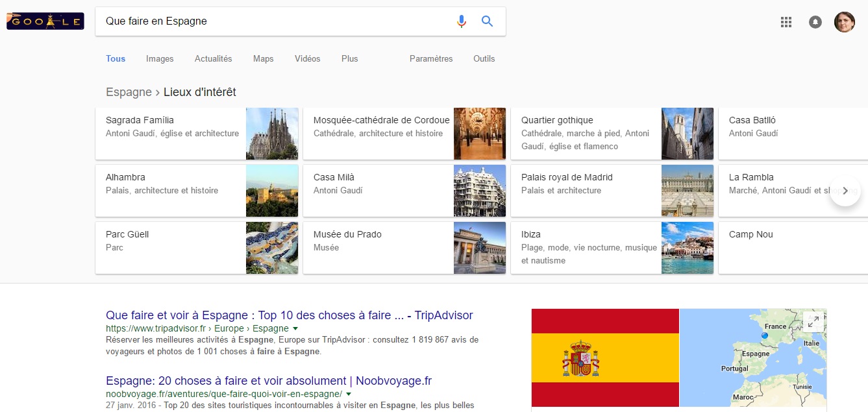Click the tripadvisor.fr green URL

(x=197, y=328)
